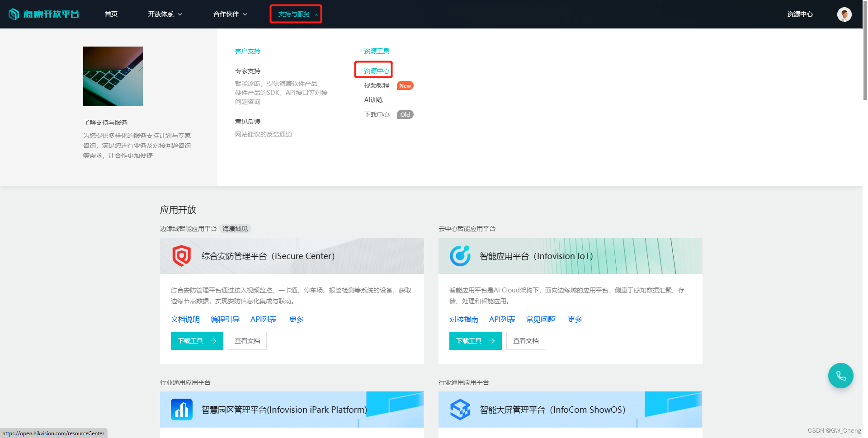Open API列表 link under Infovision IoT
The image size is (868, 438).
(502, 319)
